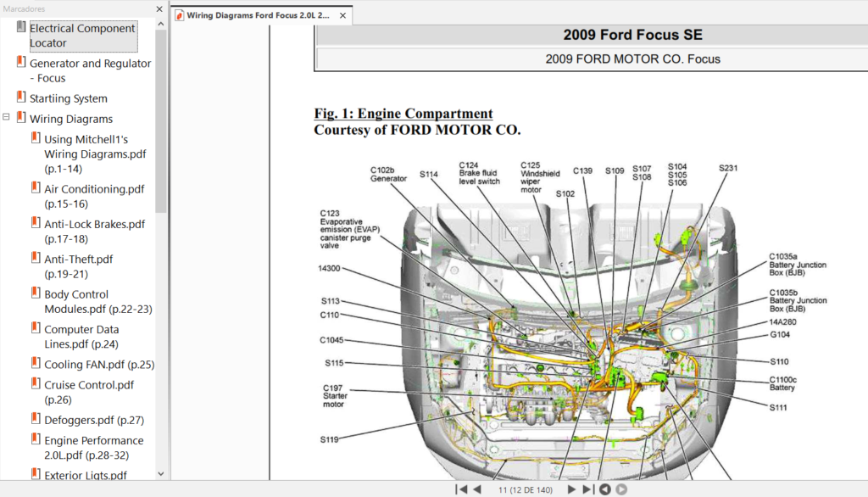868x497 pixels.
Task: Click the C124 Brake fluid level switch label
Action: [480, 173]
